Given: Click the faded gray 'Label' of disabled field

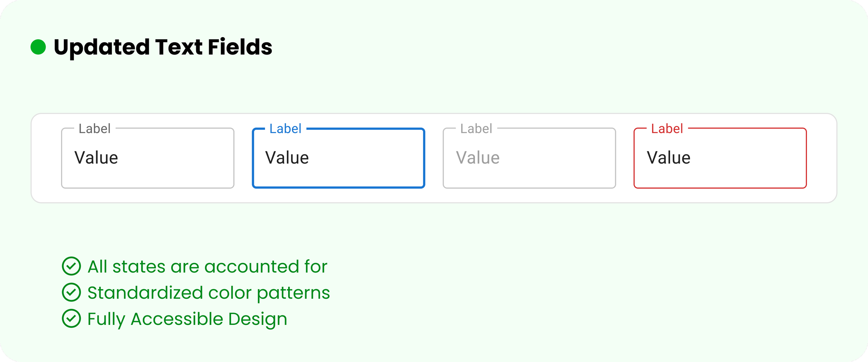Looking at the screenshot, I should [x=476, y=129].
